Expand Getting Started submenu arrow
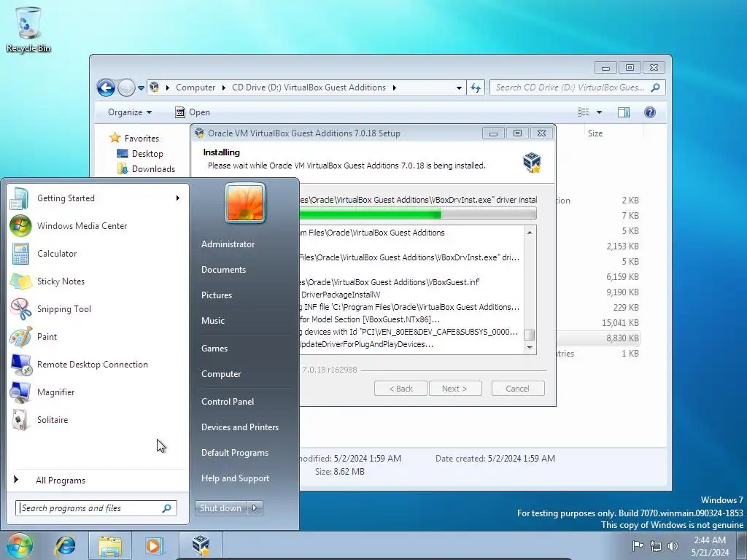 pos(178,198)
